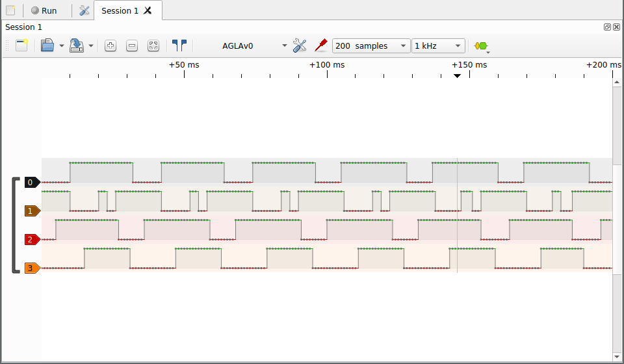Open channel configuration via the red probe icon
Image resolution: width=624 pixels, height=364 pixels.
tap(320, 45)
